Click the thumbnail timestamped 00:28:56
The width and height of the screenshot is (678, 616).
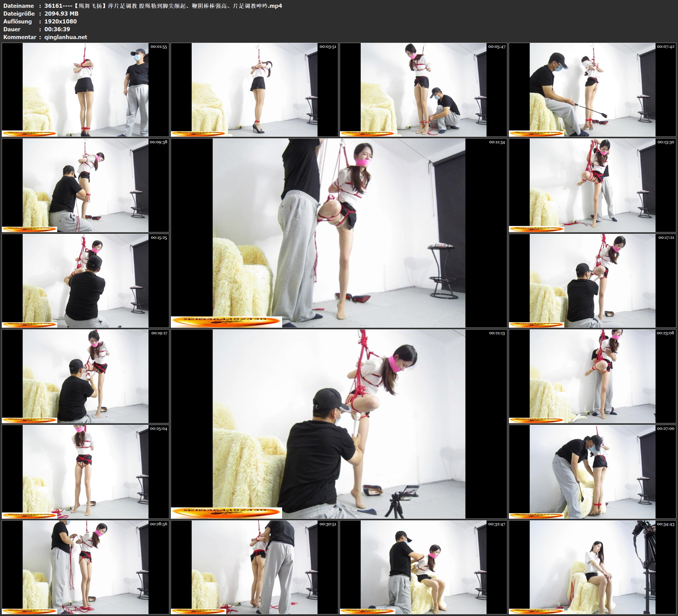point(85,567)
